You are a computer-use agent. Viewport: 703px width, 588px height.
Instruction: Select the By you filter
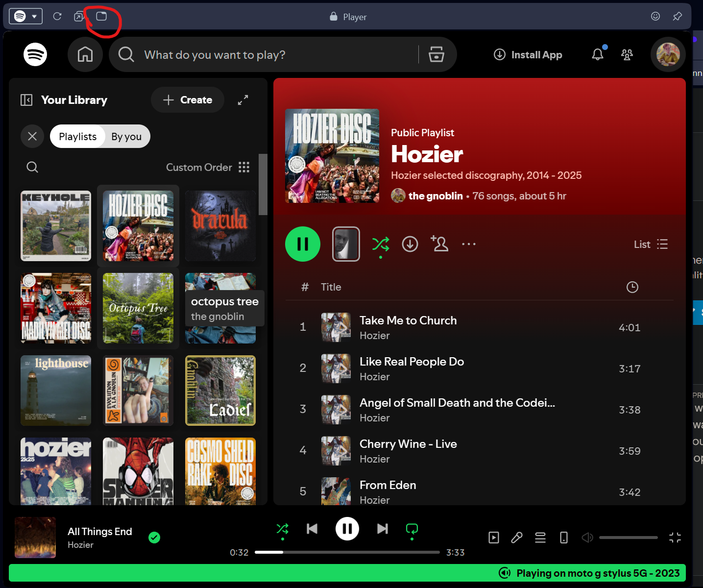[126, 137]
